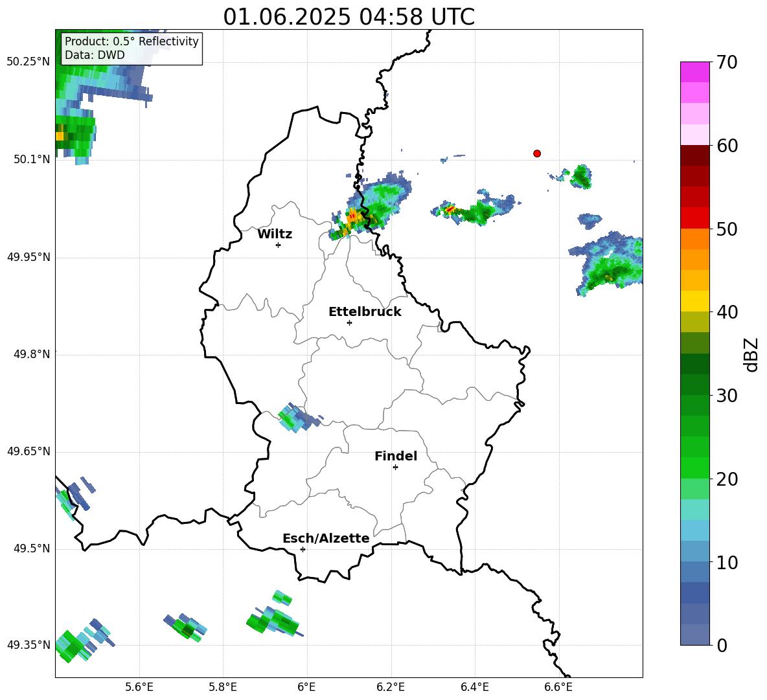The height and width of the screenshot is (700, 767).
Task: Click the colorbar tick label 40
Action: click(727, 312)
